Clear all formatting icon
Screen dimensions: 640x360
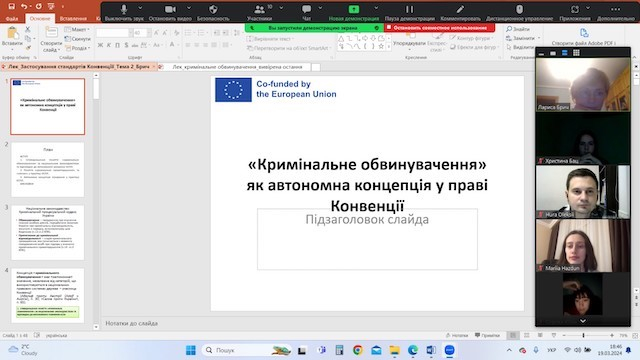click(176, 33)
